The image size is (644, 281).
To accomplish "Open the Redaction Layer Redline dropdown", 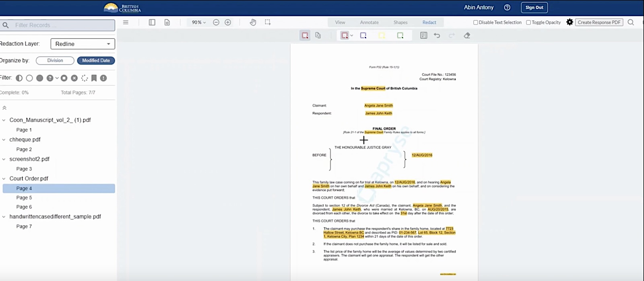I will [83, 44].
